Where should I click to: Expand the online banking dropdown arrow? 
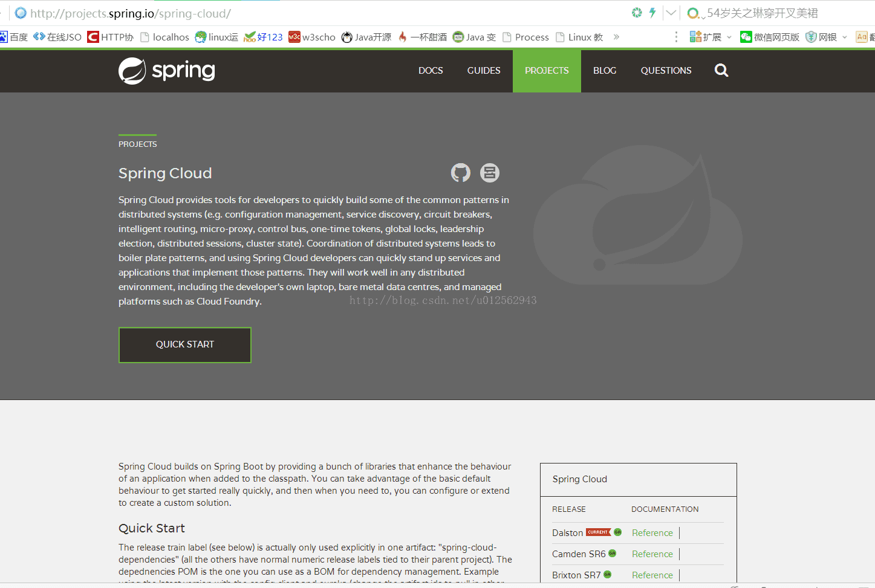[845, 37]
